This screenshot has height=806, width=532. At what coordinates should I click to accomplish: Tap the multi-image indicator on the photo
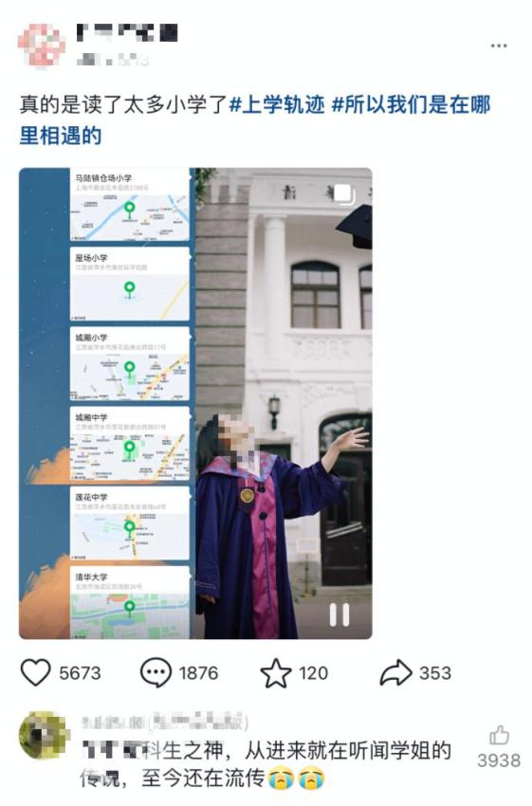343,194
